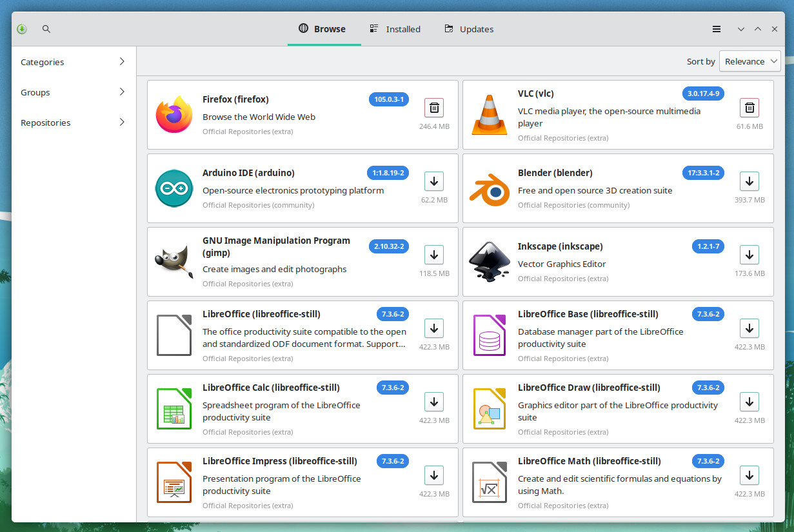Click Arduino version badge 1:1.8.19-2
794x532 pixels.
(x=388, y=173)
